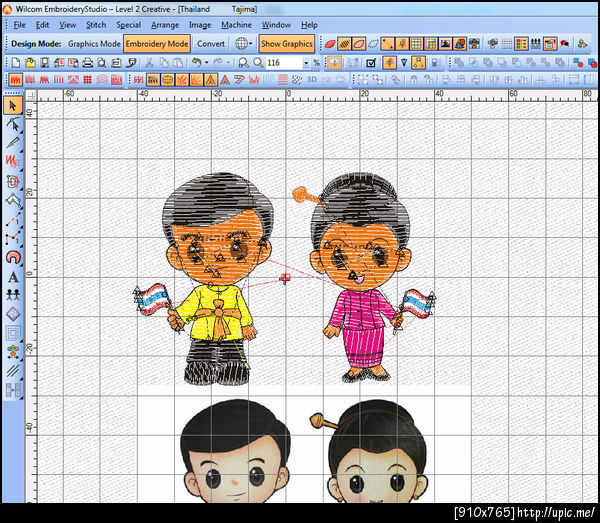Toggle the checkbox icon in toolbar
Viewport: 600px width, 523px height.
coord(371,63)
